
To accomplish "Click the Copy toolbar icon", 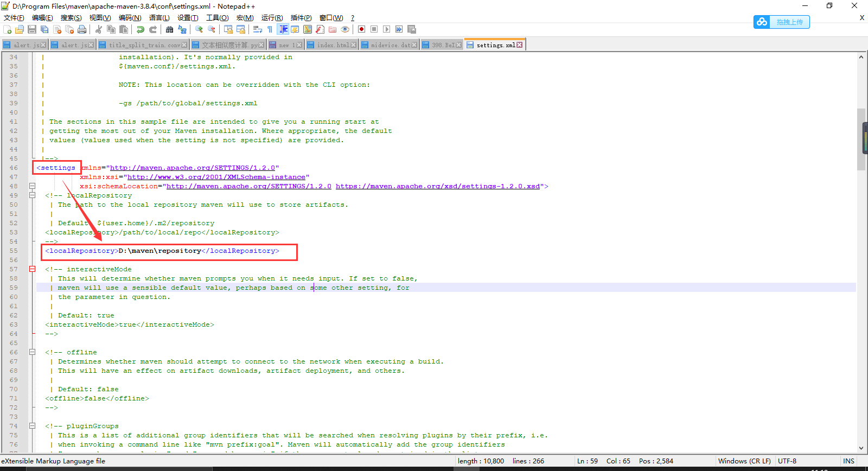I will pyautogui.click(x=111, y=29).
